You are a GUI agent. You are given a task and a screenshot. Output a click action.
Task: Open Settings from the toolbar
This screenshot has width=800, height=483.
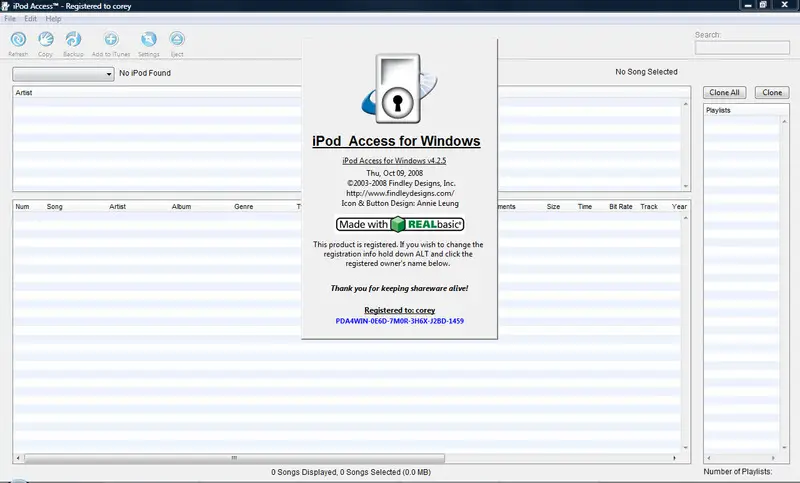coord(148,39)
